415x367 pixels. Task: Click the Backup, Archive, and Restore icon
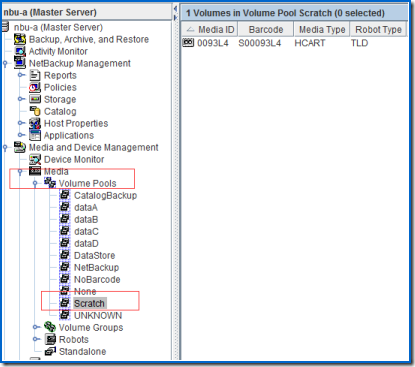point(20,39)
